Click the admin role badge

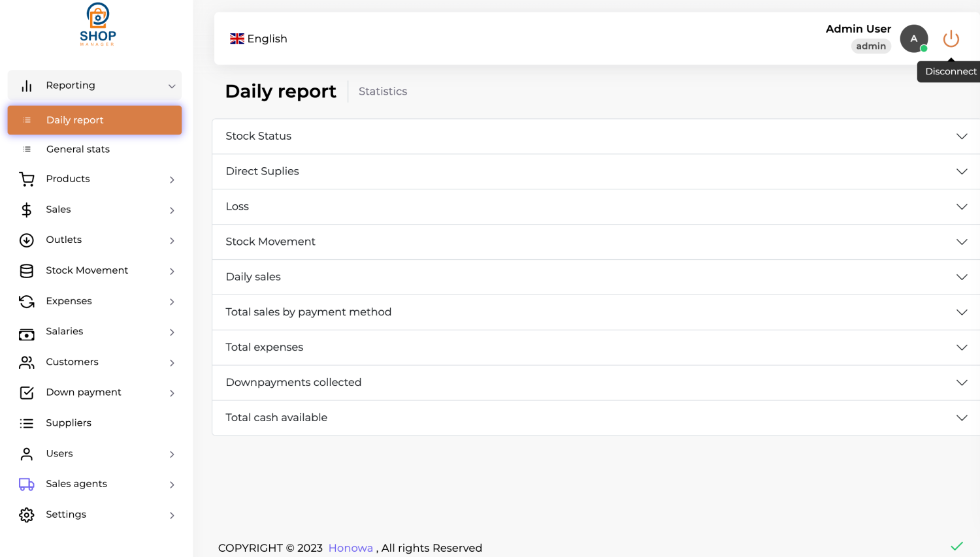[871, 46]
